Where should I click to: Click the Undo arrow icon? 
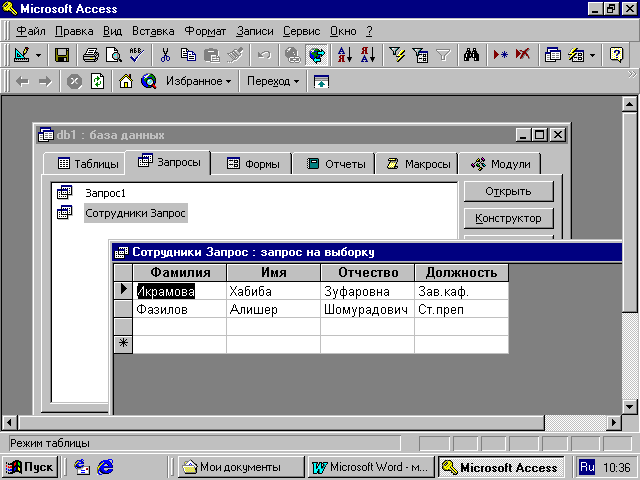(264, 55)
